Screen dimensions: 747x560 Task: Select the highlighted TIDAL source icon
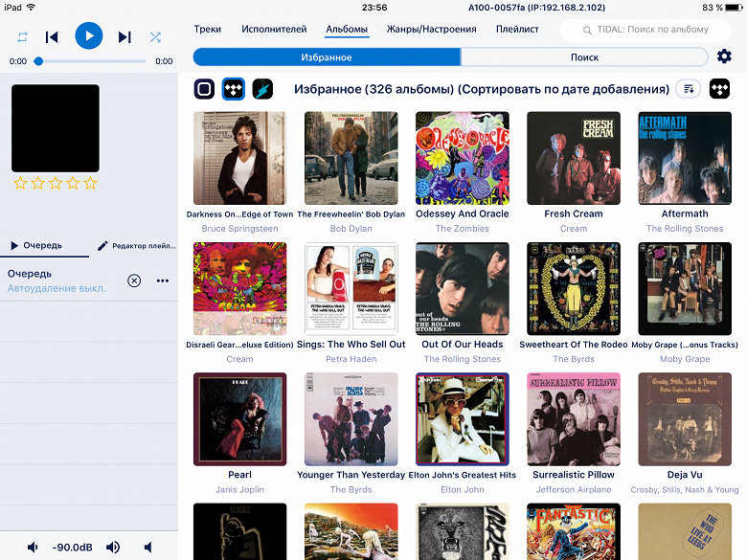click(x=234, y=89)
